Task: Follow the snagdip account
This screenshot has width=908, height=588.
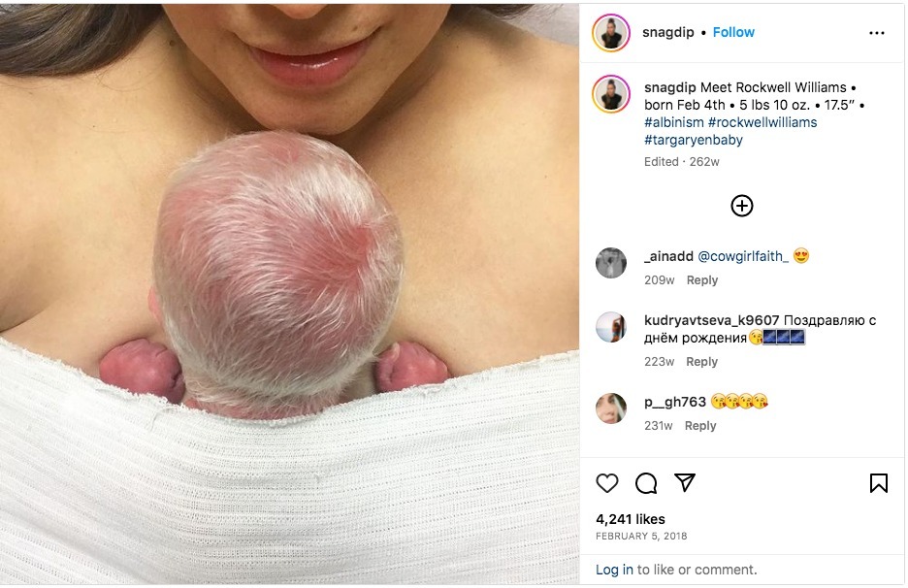Action: (733, 32)
